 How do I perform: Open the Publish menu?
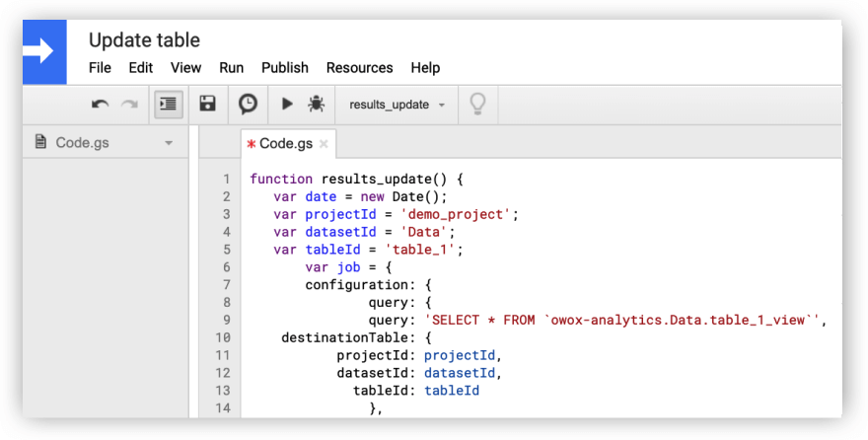(x=284, y=68)
